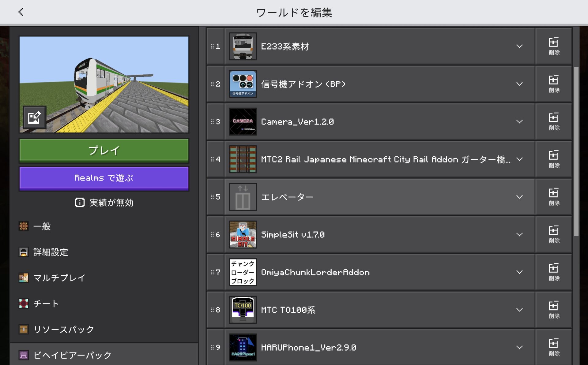Click the drag handle for pack 3
This screenshot has width=588, height=365.
212,121
